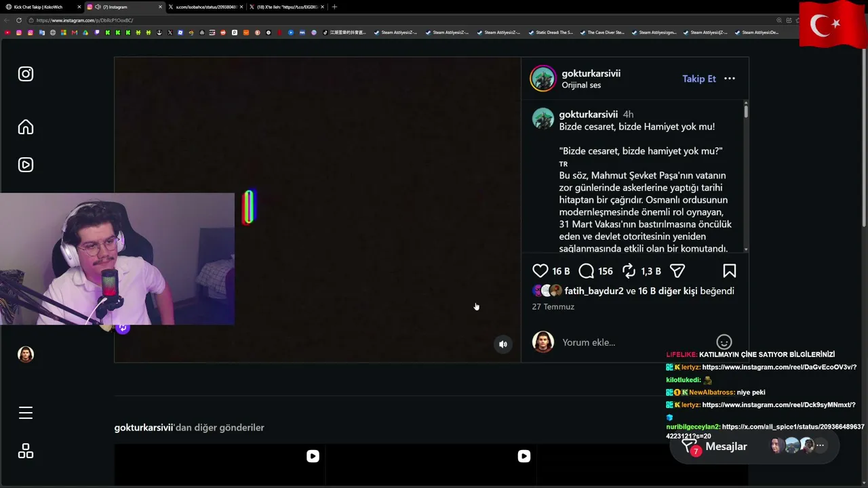The width and height of the screenshot is (868, 488).
Task: Open gokturkarsivii profile from post header name
Action: [591, 73]
